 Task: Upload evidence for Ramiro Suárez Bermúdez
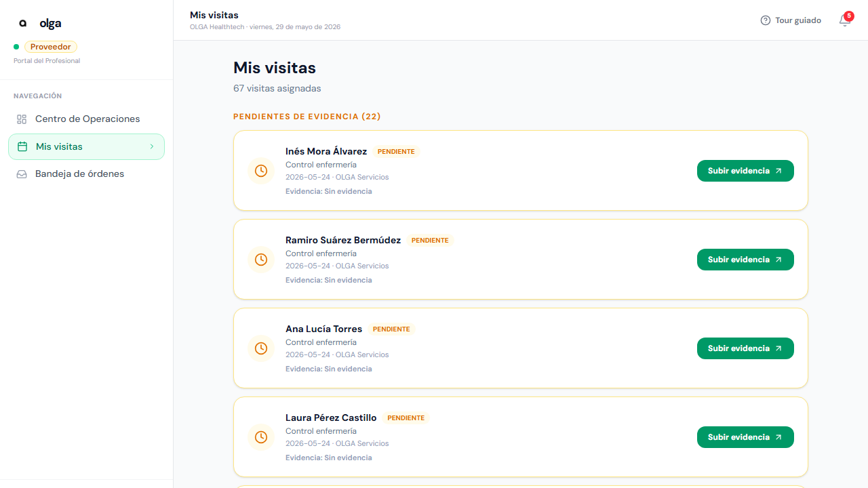[745, 260]
